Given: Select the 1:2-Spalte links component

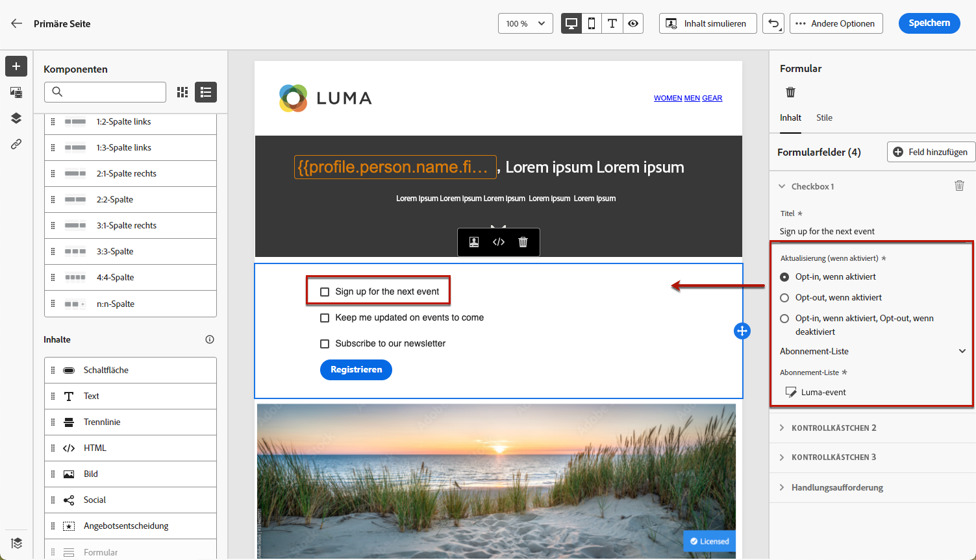Looking at the screenshot, I should (x=131, y=122).
